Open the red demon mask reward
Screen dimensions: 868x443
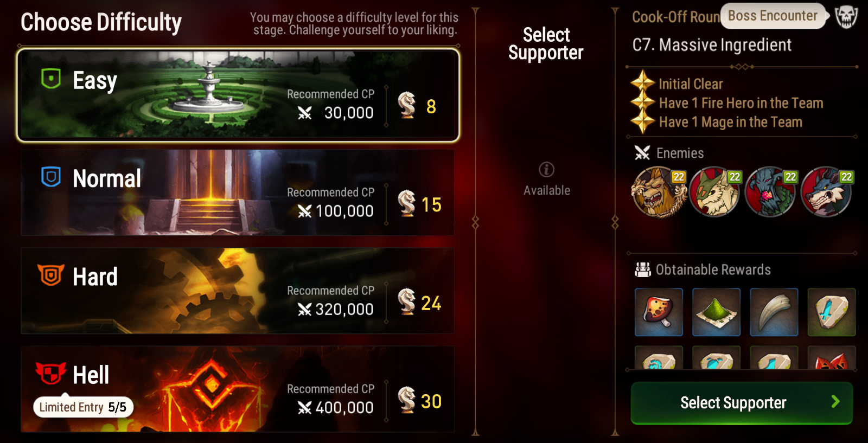point(831,358)
